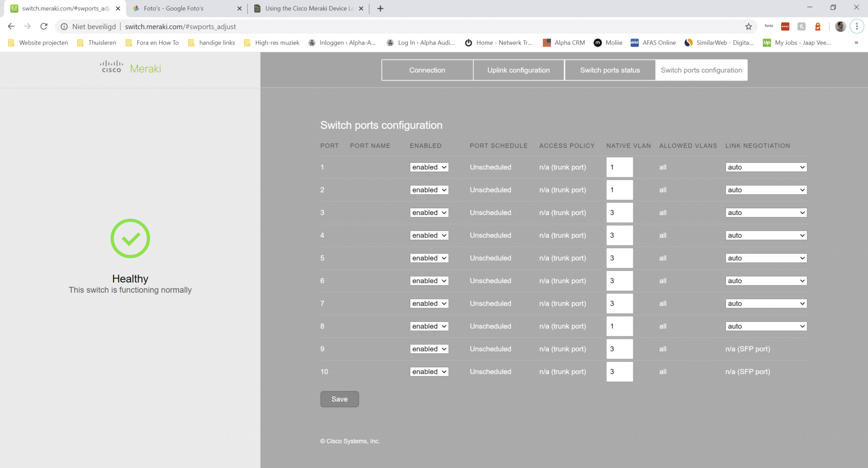This screenshot has width=868, height=468.
Task: Open the Website projecten bookmark folder
Action: coord(38,42)
